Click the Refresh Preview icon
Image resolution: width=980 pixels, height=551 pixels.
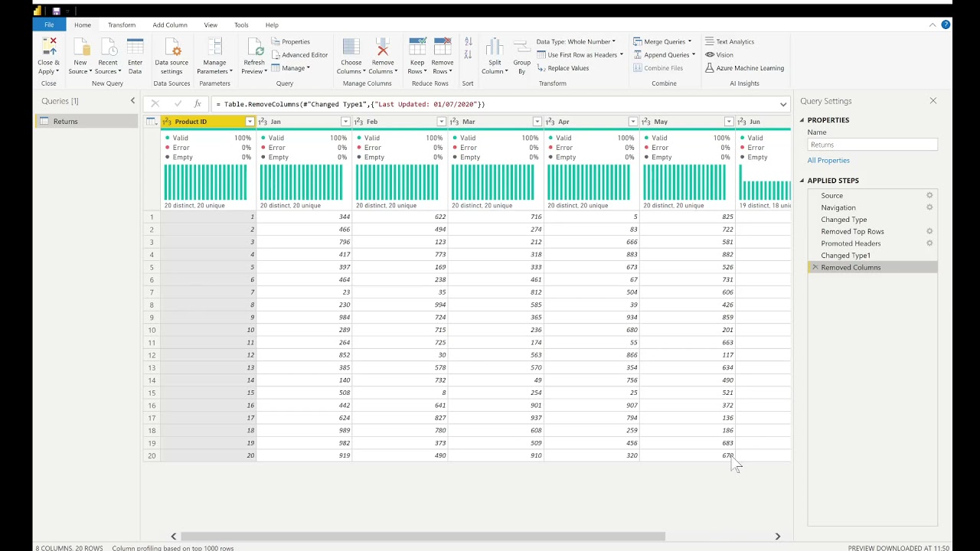point(254,47)
